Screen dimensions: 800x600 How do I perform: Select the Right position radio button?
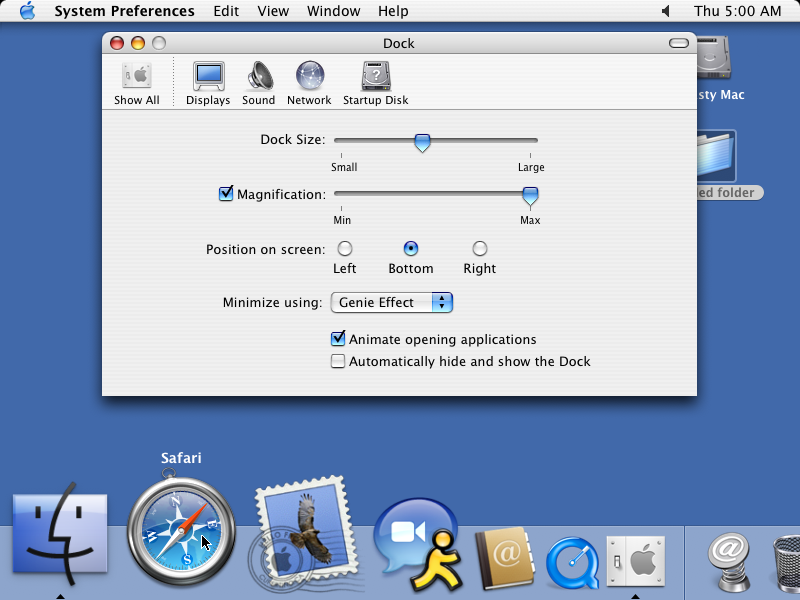click(x=479, y=248)
